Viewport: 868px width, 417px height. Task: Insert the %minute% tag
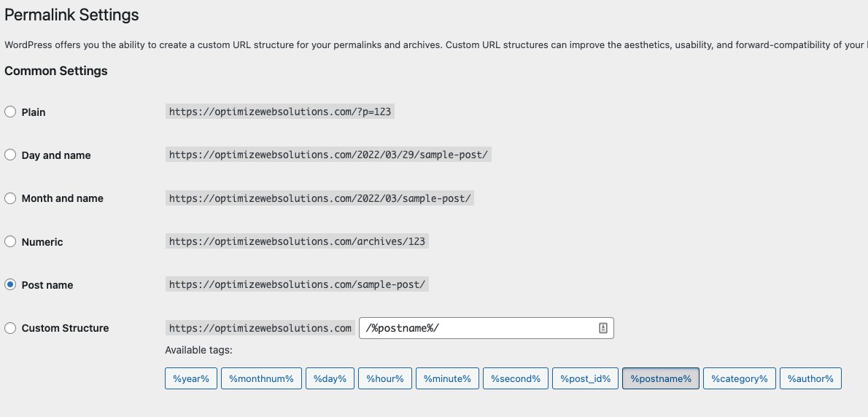(447, 378)
